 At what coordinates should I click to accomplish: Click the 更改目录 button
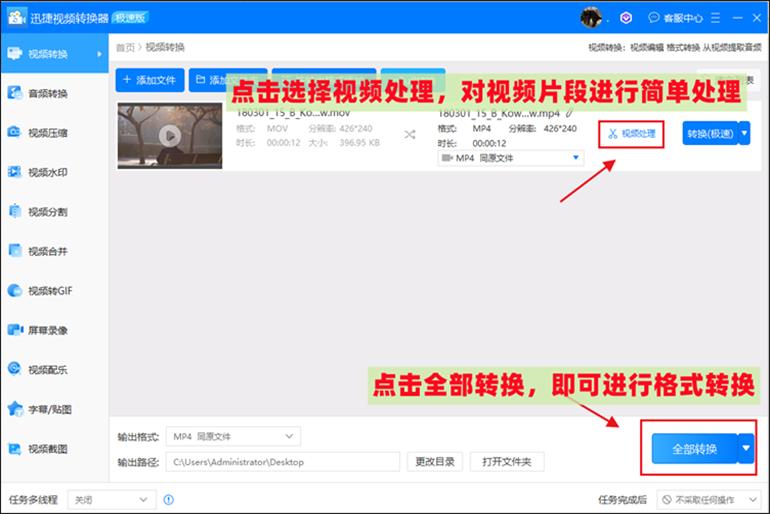point(435,462)
